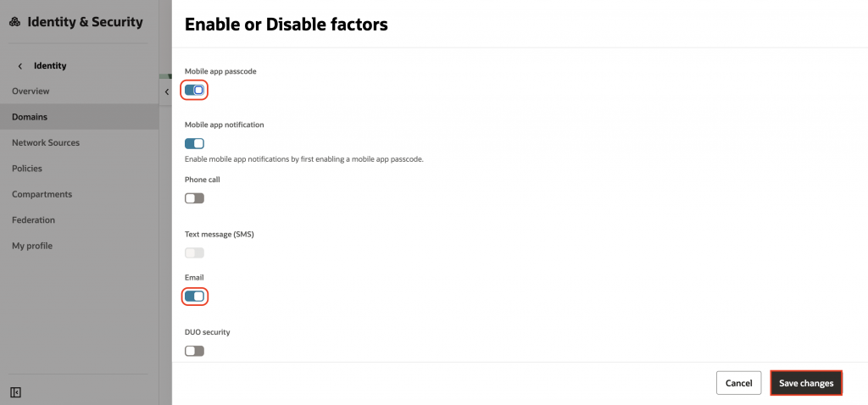Click the back chevron beside Identity

coord(19,65)
